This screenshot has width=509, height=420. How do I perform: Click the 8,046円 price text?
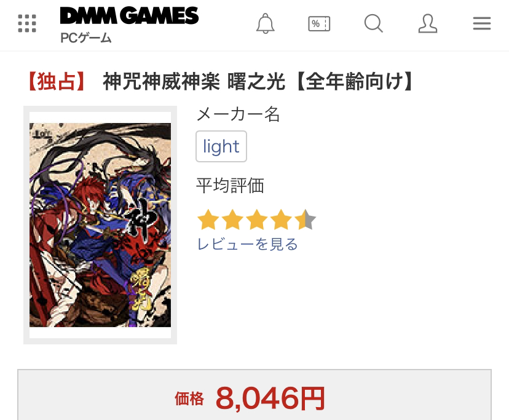pyautogui.click(x=270, y=398)
